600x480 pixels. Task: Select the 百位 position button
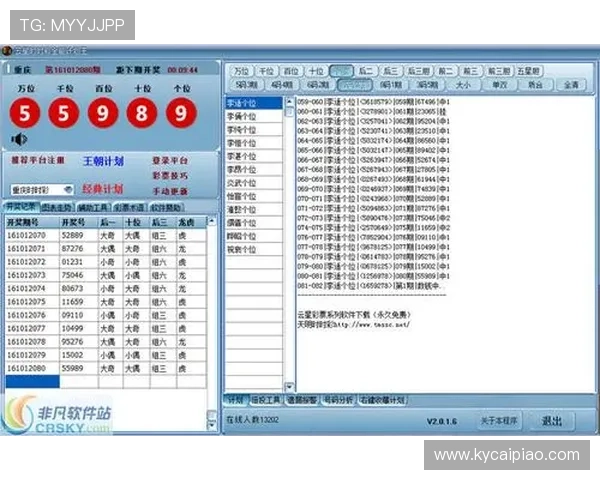click(x=291, y=71)
